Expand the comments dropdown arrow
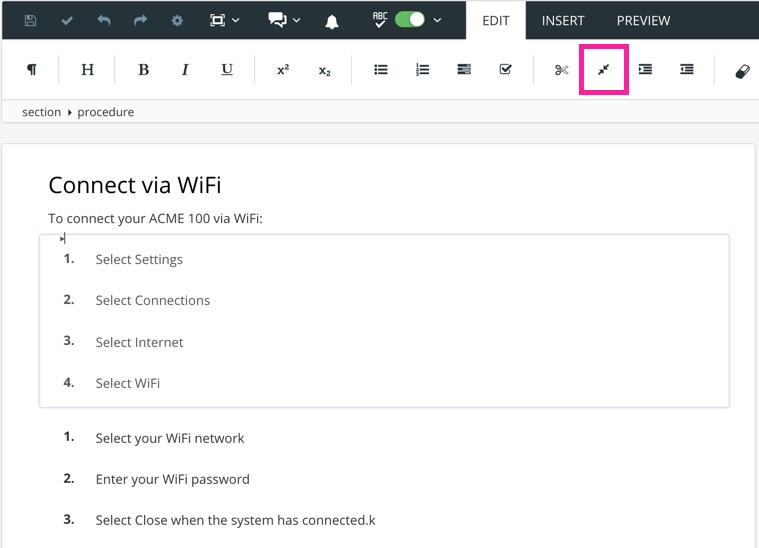This screenshot has width=759, height=548. 297,20
